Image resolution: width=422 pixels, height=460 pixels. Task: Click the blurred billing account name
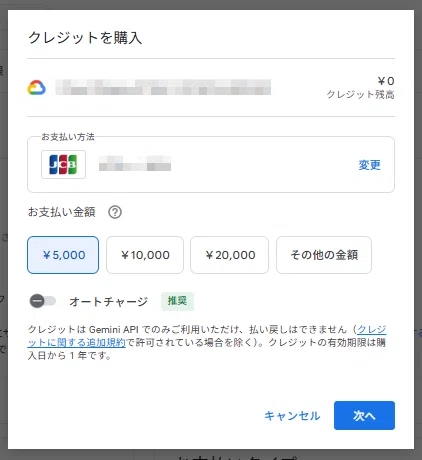click(163, 87)
